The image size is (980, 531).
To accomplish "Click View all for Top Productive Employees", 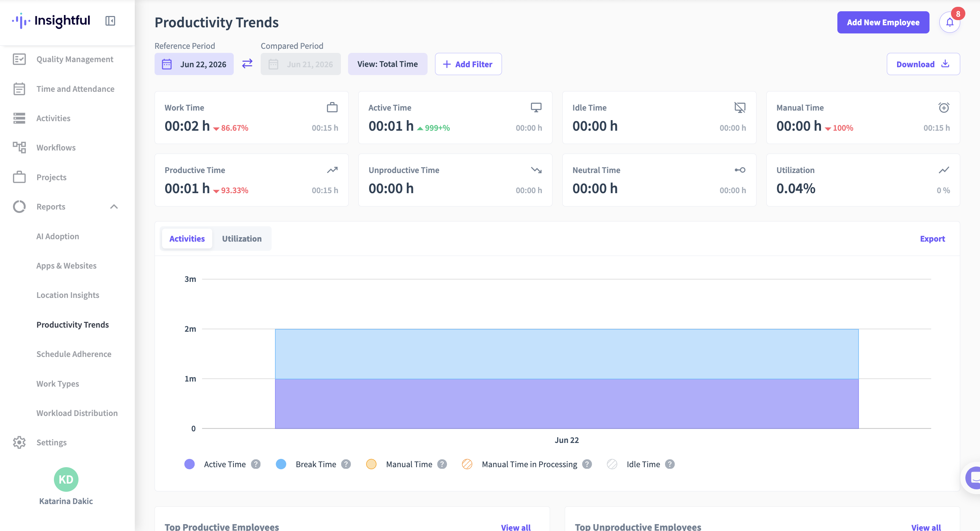I will click(516, 527).
